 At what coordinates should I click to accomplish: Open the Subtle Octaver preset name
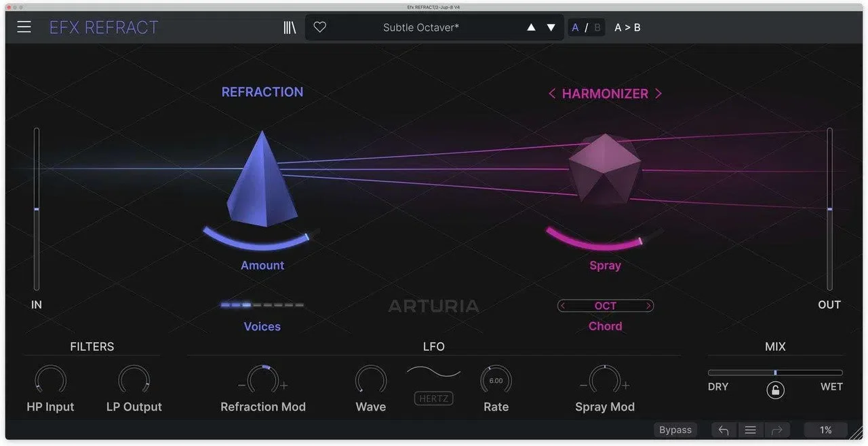(421, 28)
